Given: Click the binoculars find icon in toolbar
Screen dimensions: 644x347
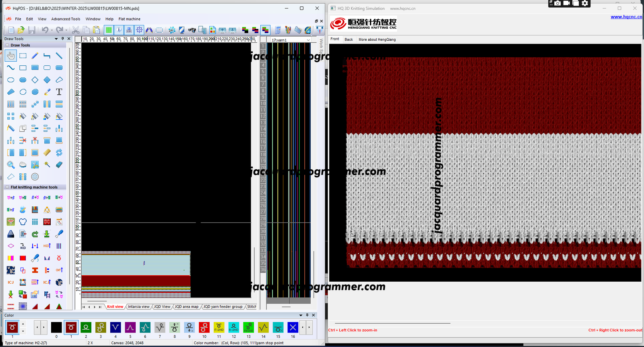Looking at the screenshot, I should point(192,30).
